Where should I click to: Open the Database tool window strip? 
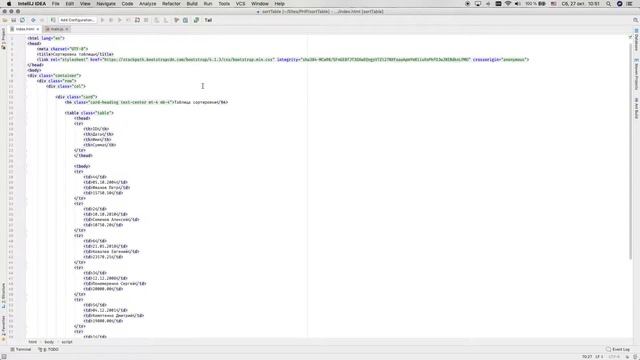(636, 40)
